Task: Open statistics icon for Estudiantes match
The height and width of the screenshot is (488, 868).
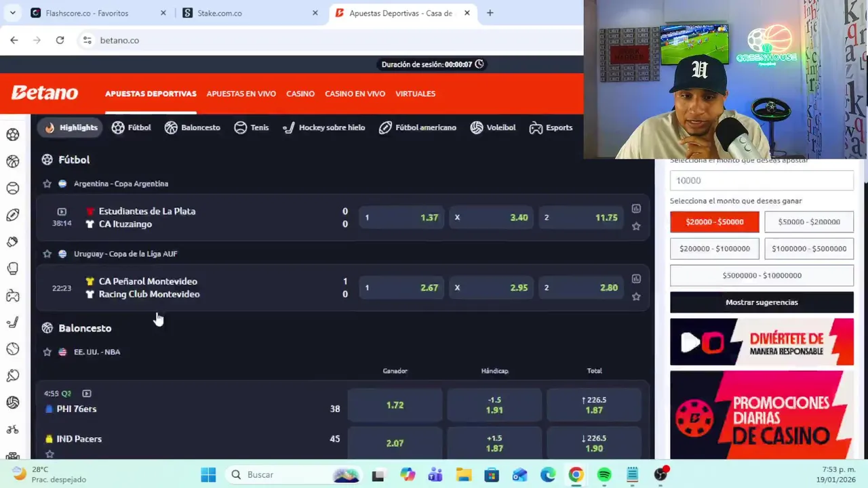Action: 636,209
